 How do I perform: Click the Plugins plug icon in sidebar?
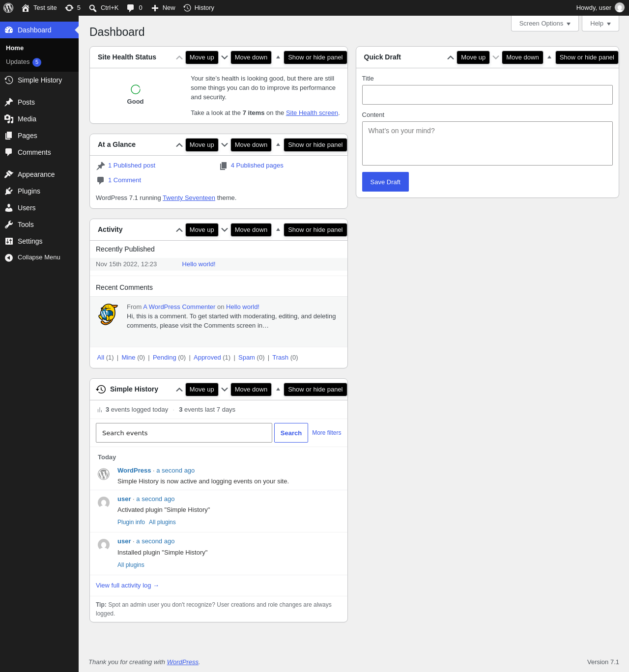point(9,191)
